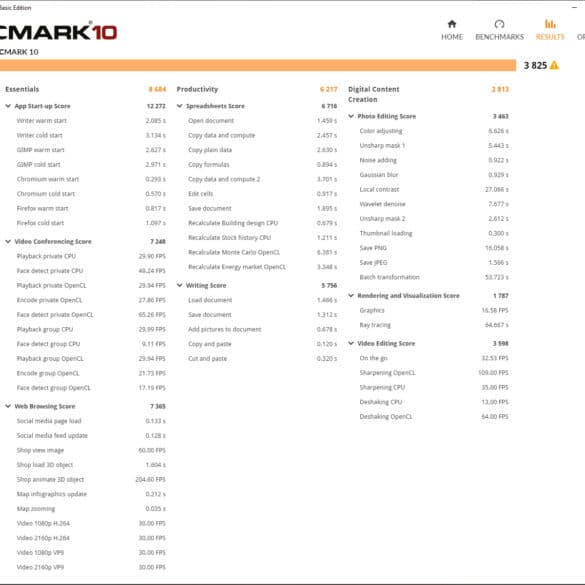Click the Home house icon
Image resolution: width=585 pixels, height=585 pixels.
click(x=452, y=24)
